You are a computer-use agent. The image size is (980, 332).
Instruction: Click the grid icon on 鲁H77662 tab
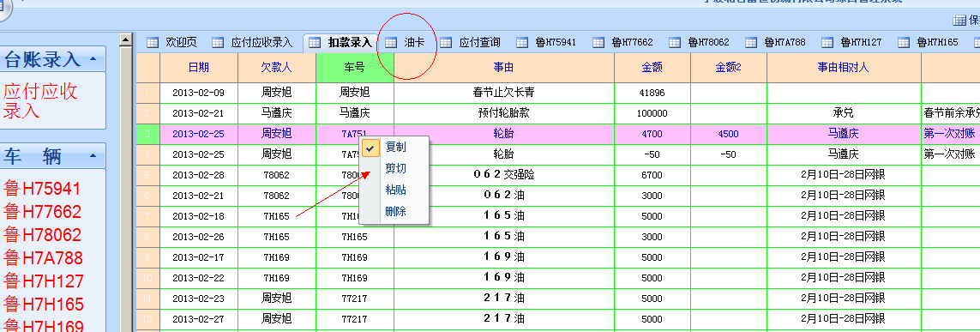tap(598, 43)
